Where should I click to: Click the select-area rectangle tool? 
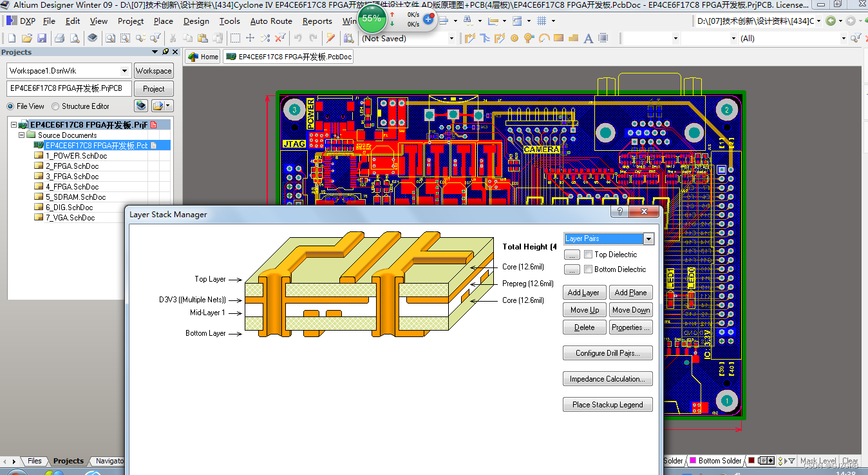[x=236, y=39]
